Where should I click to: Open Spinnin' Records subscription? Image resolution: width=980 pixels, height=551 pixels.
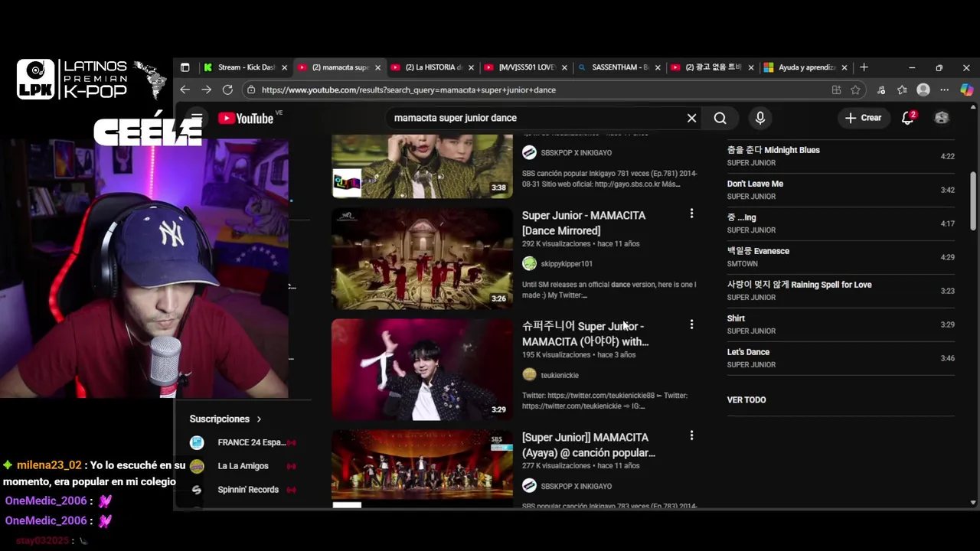pyautogui.click(x=248, y=490)
